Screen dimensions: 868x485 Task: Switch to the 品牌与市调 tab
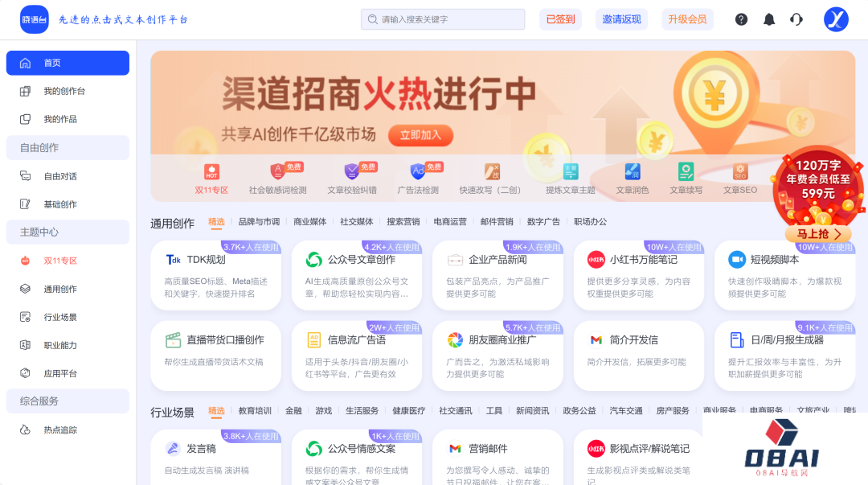tap(260, 221)
